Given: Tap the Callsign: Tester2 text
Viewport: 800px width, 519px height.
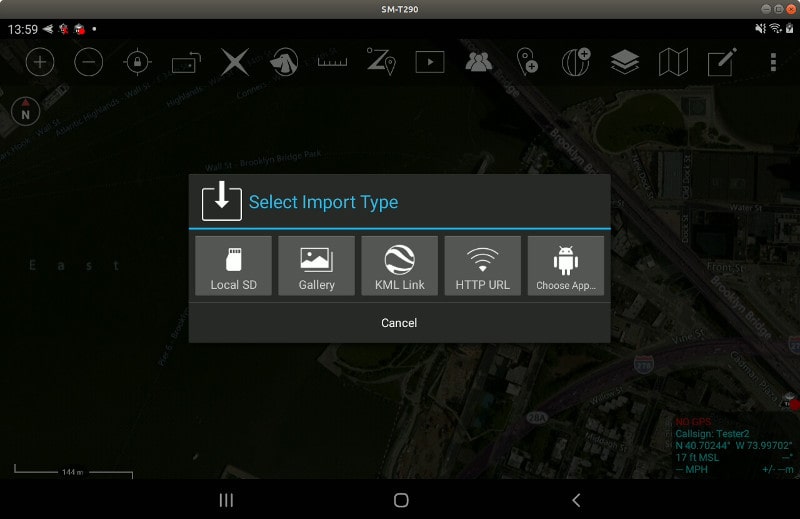Looking at the screenshot, I should click(712, 434).
